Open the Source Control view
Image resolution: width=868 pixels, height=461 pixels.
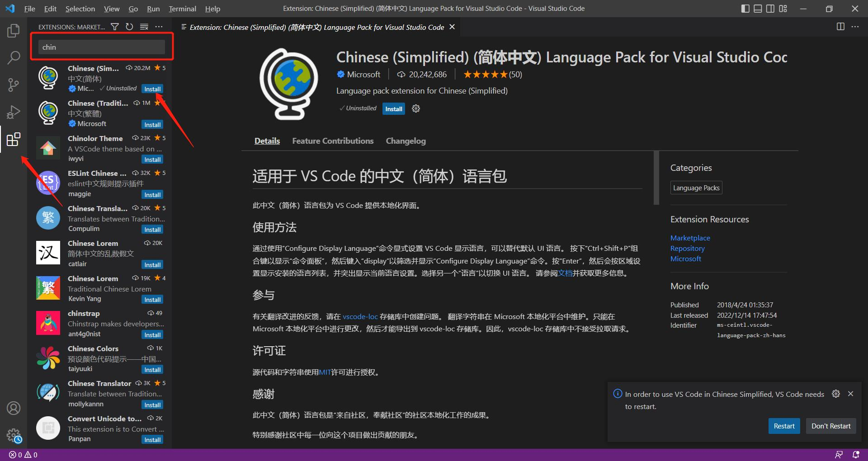(14, 85)
